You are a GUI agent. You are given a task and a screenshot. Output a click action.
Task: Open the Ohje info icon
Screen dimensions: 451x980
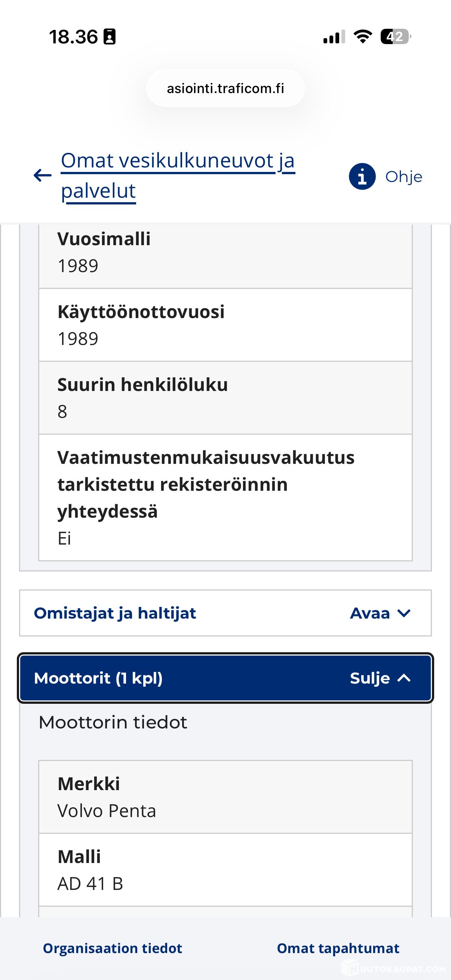click(362, 176)
